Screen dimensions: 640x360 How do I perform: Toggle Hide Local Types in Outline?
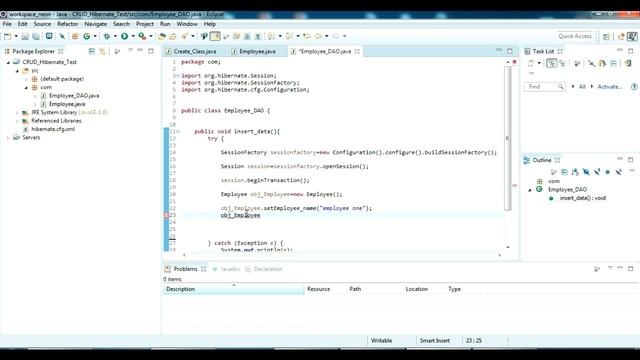618,172
